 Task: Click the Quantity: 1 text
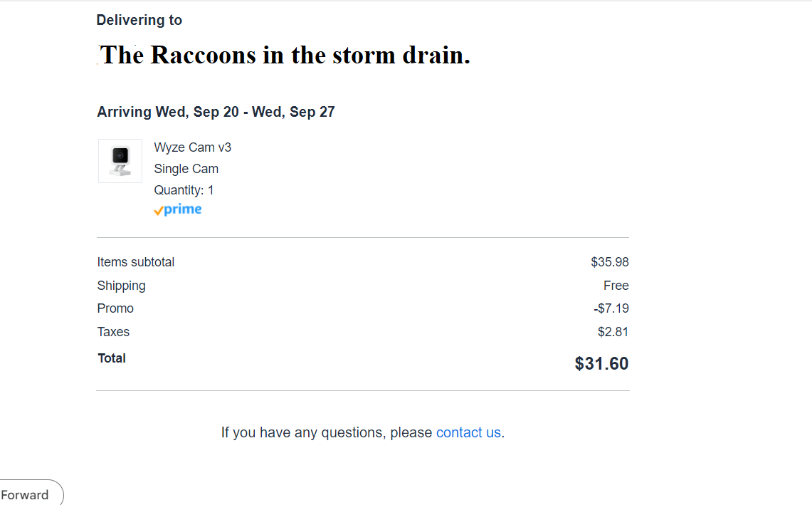184,190
